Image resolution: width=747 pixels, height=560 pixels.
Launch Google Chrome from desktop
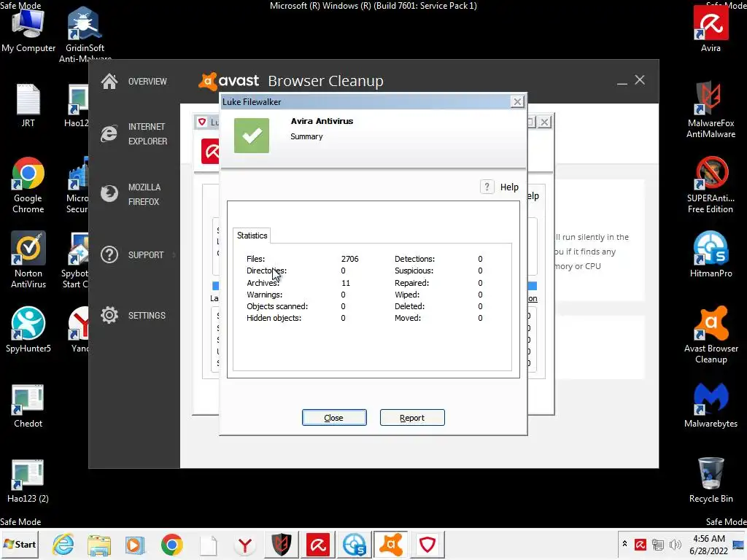tap(28, 186)
